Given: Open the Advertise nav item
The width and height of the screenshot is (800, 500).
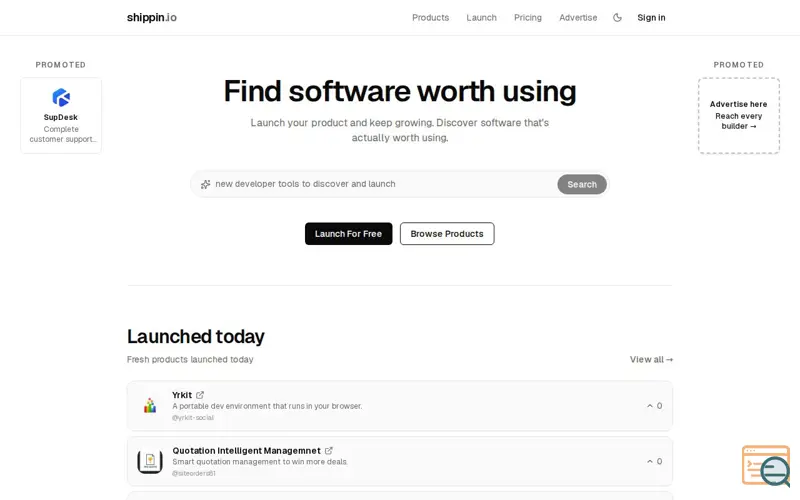Looking at the screenshot, I should coord(578,17).
